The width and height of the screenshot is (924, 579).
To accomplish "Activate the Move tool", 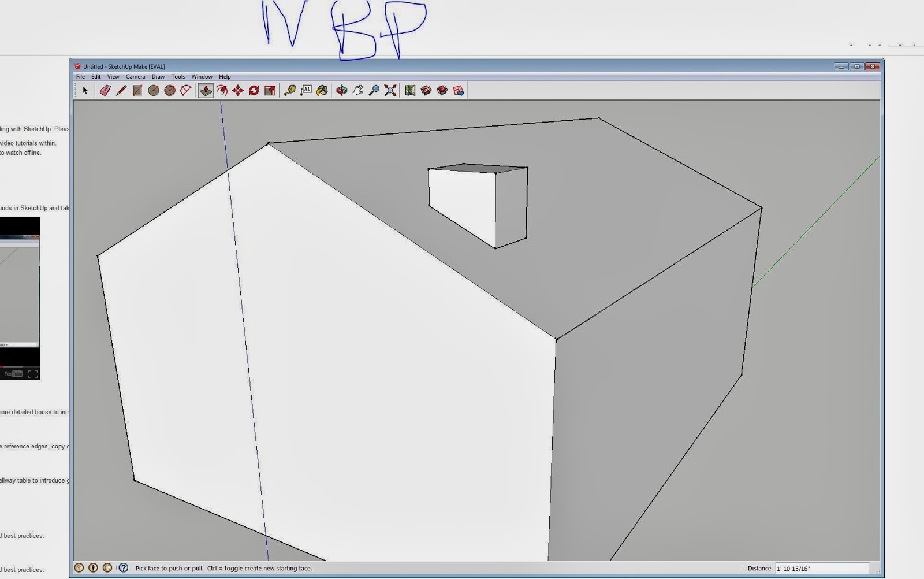I will [238, 91].
